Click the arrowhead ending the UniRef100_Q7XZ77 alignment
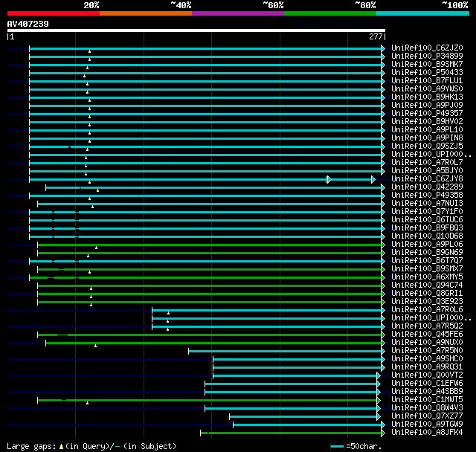Screen dimensions: 476x452 pos(379,416)
